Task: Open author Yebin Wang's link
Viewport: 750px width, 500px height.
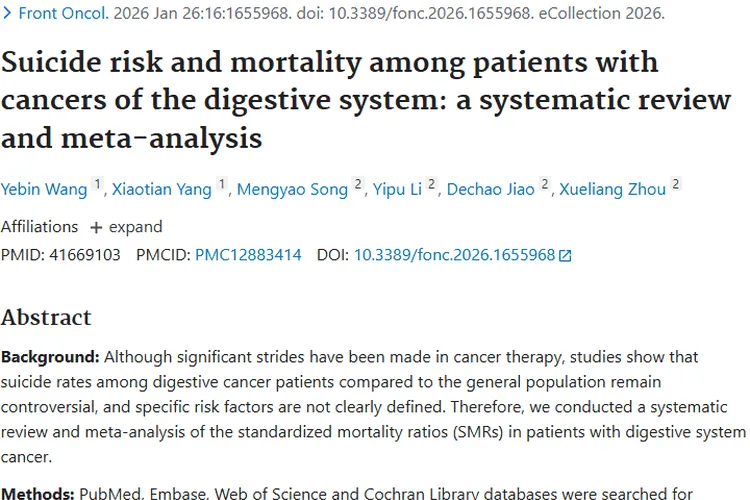Action: [44, 189]
